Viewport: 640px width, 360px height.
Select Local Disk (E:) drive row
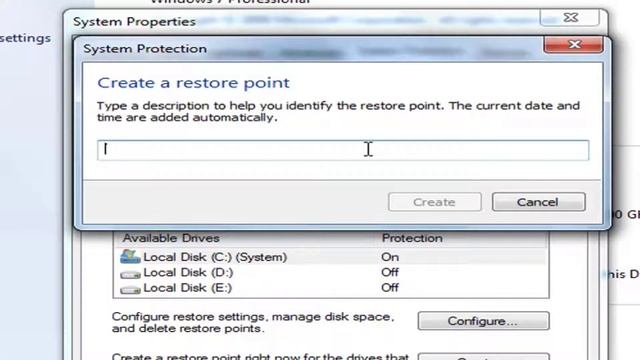[x=331, y=288]
